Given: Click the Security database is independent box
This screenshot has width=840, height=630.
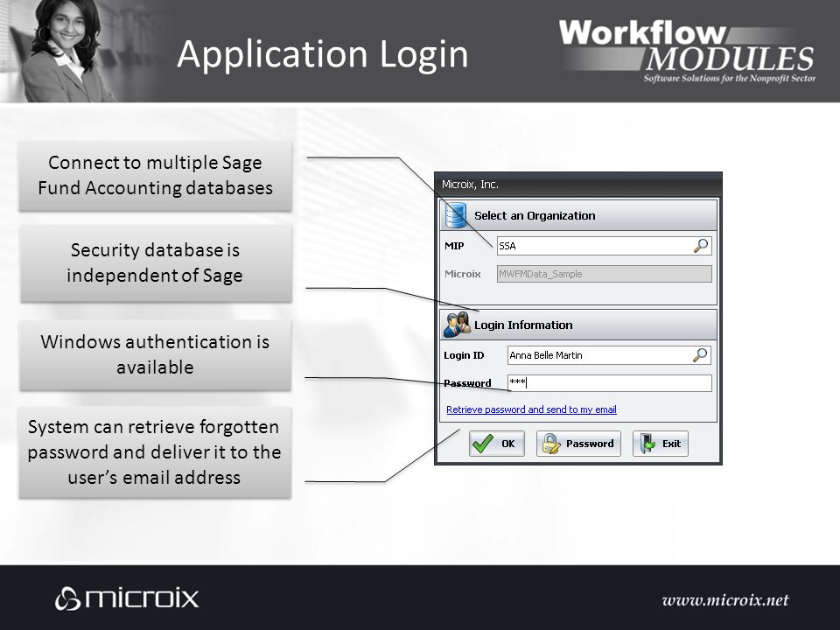Looking at the screenshot, I should point(156,263).
